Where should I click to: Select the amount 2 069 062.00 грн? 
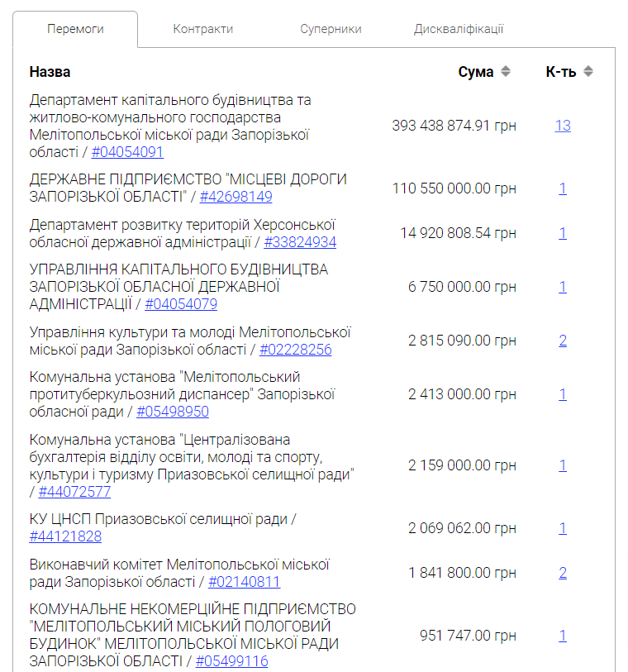pos(462,528)
